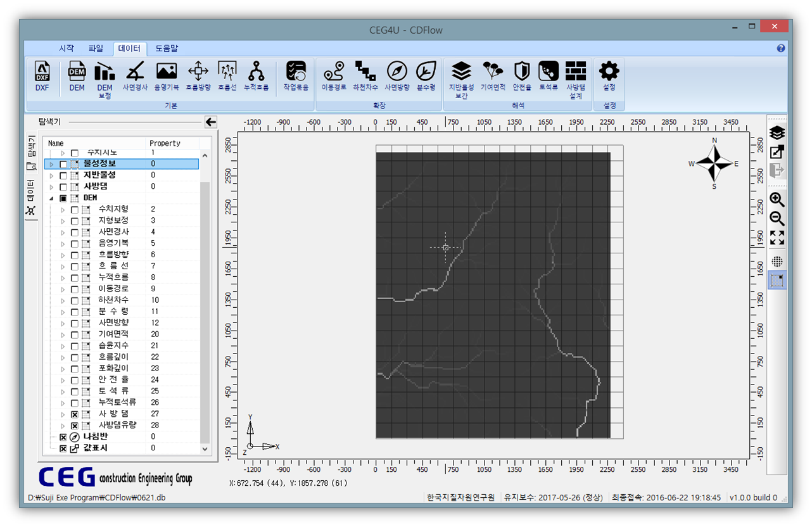This screenshot has width=812, height=527.
Task: Expand the 음영기복 tree node
Action: 63,244
